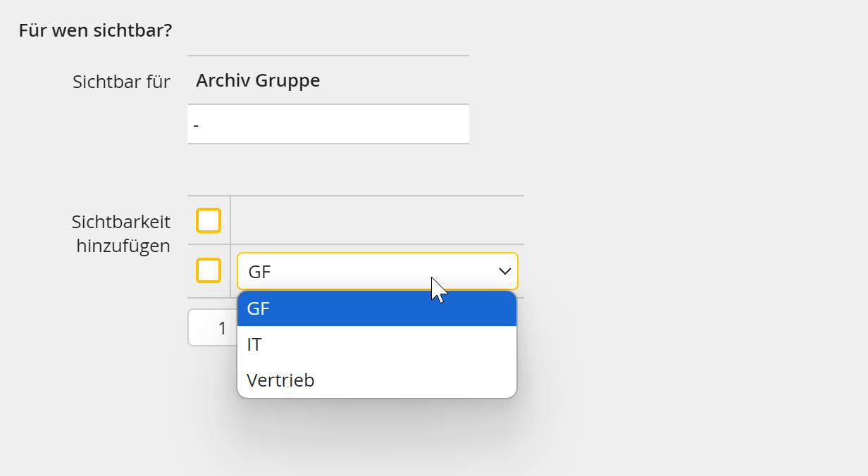Open the GF visibility group combo box
868x476 pixels.
pos(378,271)
